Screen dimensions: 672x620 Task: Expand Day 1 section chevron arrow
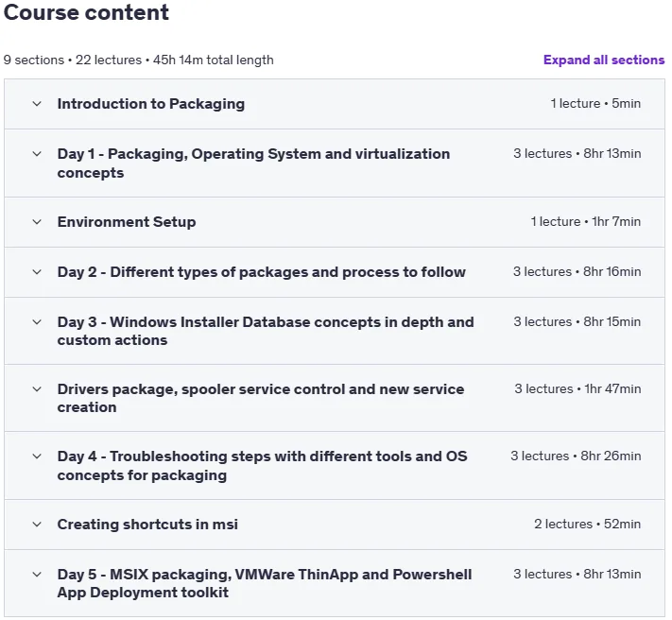(x=37, y=154)
